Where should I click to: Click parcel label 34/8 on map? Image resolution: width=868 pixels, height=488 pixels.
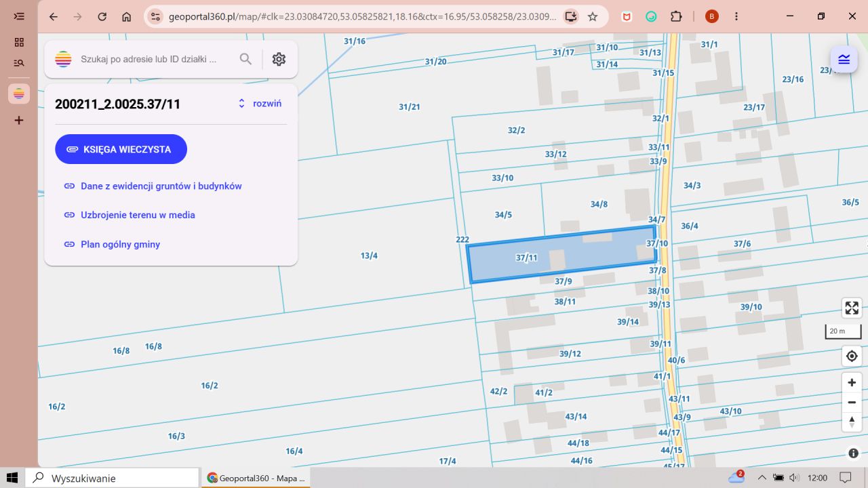[599, 204]
